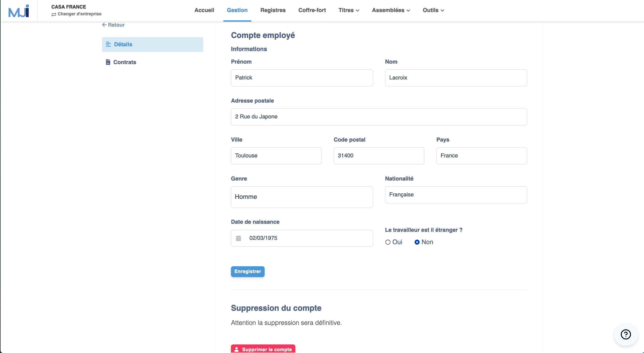Open the help question mark button
The image size is (644, 353).
pyautogui.click(x=626, y=334)
